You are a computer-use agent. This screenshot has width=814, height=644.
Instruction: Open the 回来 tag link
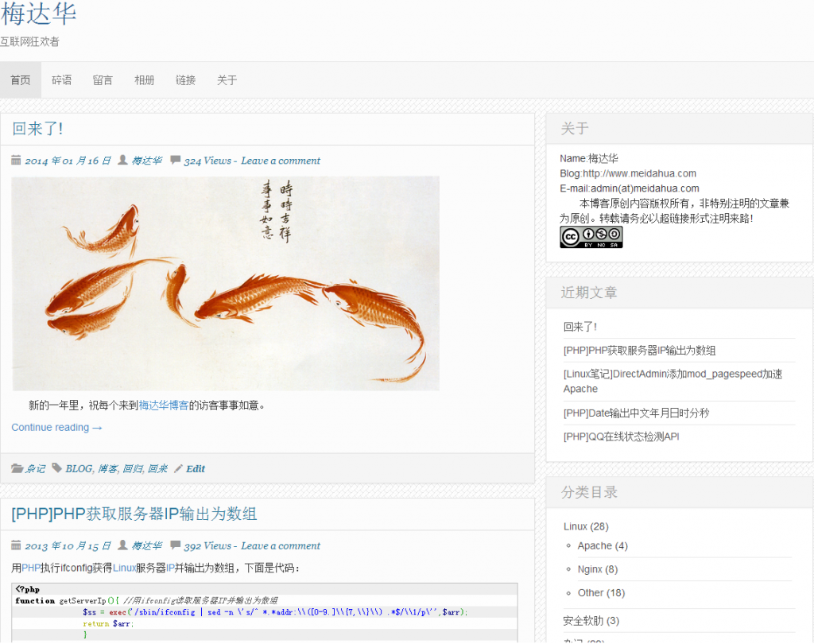157,468
